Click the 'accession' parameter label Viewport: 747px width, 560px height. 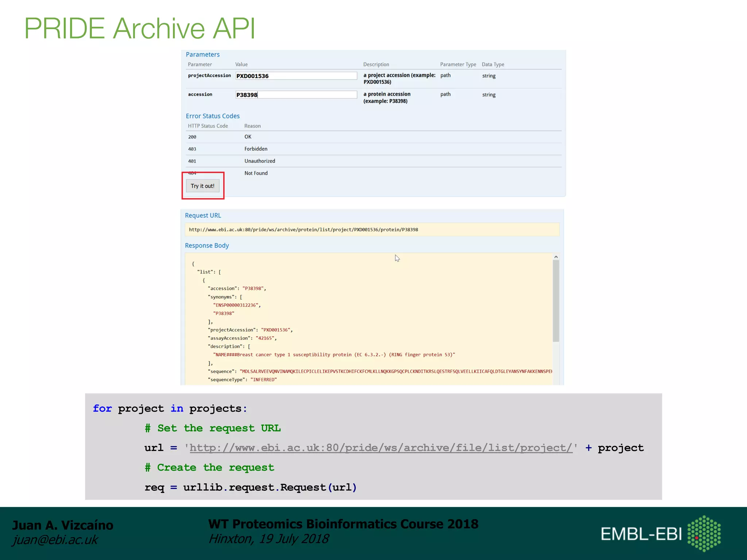point(200,94)
